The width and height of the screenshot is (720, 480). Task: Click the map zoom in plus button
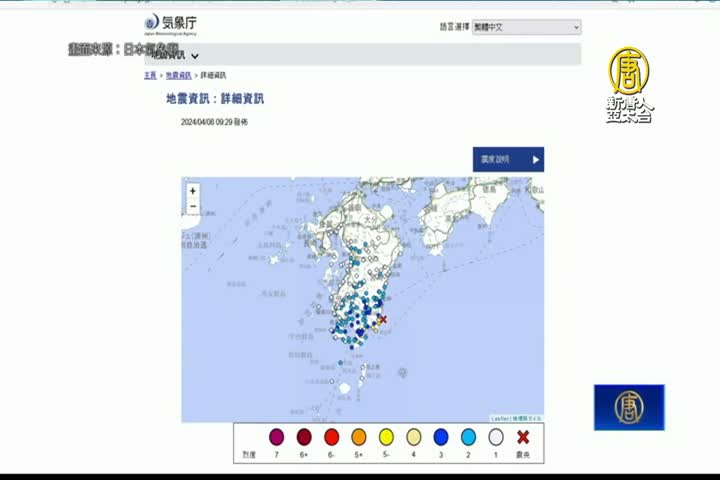192,190
